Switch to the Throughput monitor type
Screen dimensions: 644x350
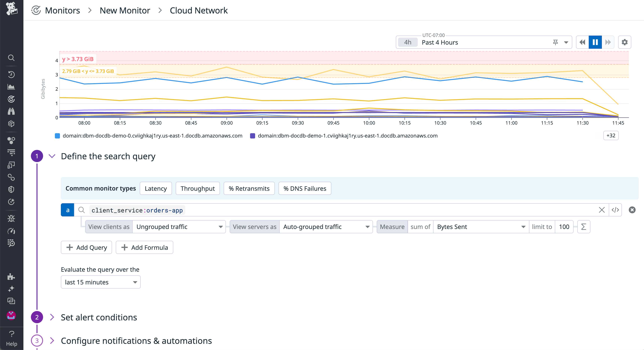click(x=197, y=188)
